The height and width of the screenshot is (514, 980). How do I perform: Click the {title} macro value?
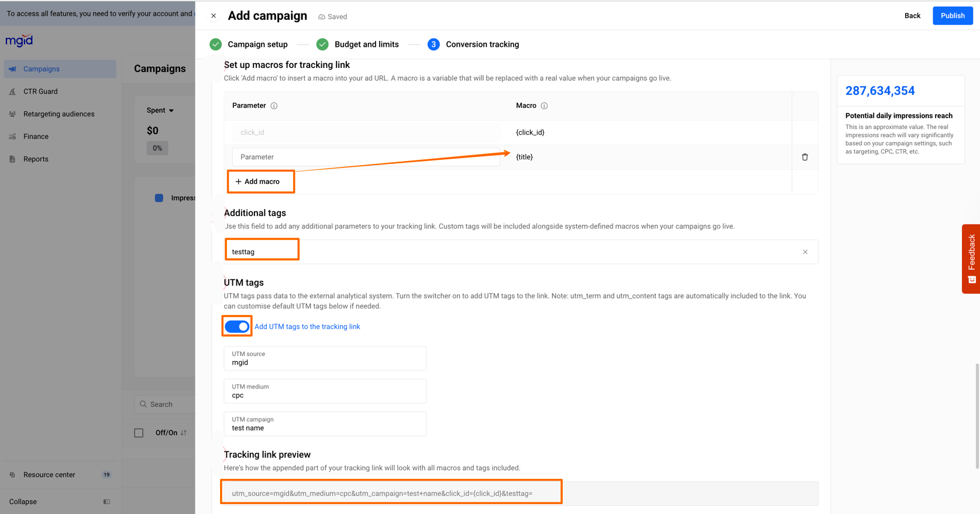click(524, 157)
